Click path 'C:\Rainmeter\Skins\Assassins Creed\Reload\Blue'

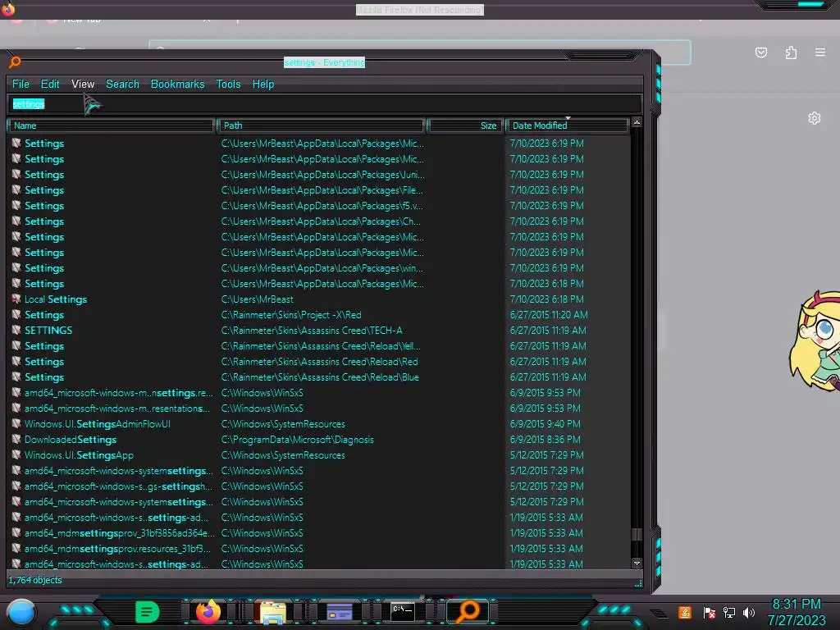click(320, 377)
